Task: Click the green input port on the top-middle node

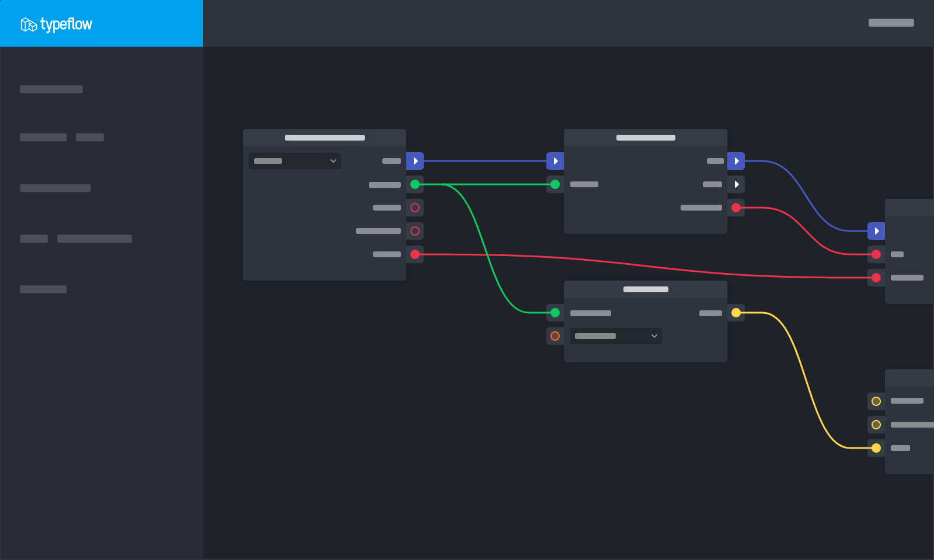Action: click(x=555, y=184)
